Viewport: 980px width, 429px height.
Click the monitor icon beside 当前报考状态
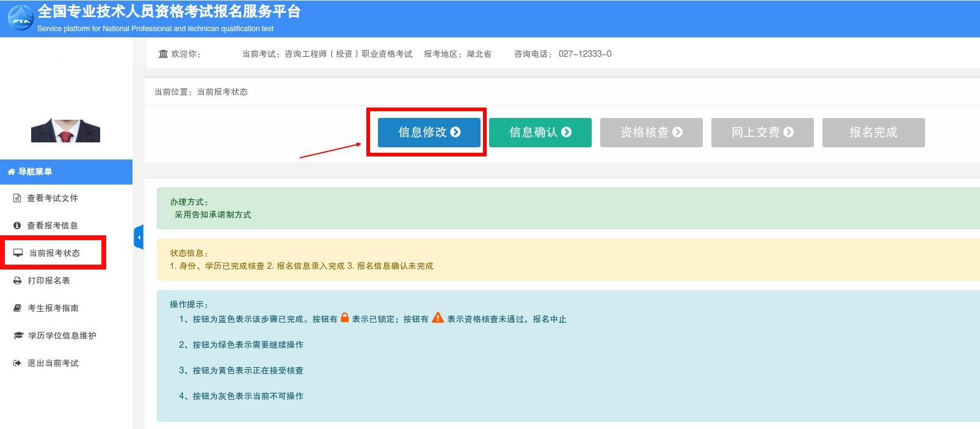point(18,253)
